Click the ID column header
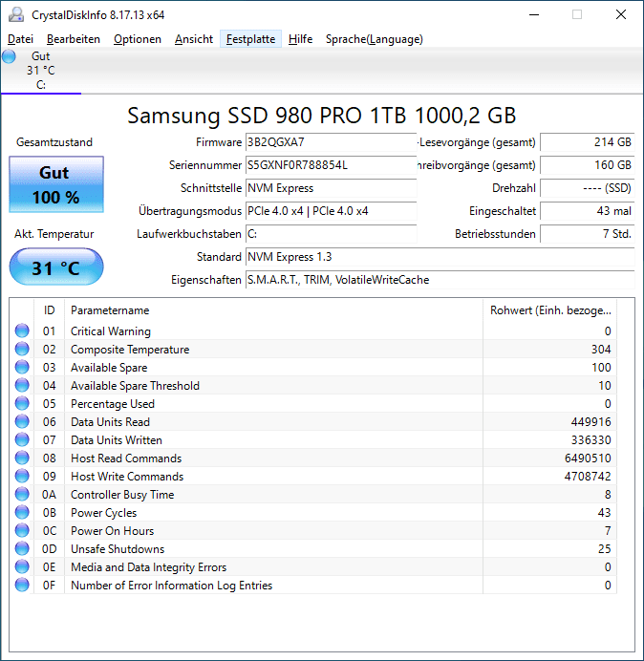 pos(50,310)
